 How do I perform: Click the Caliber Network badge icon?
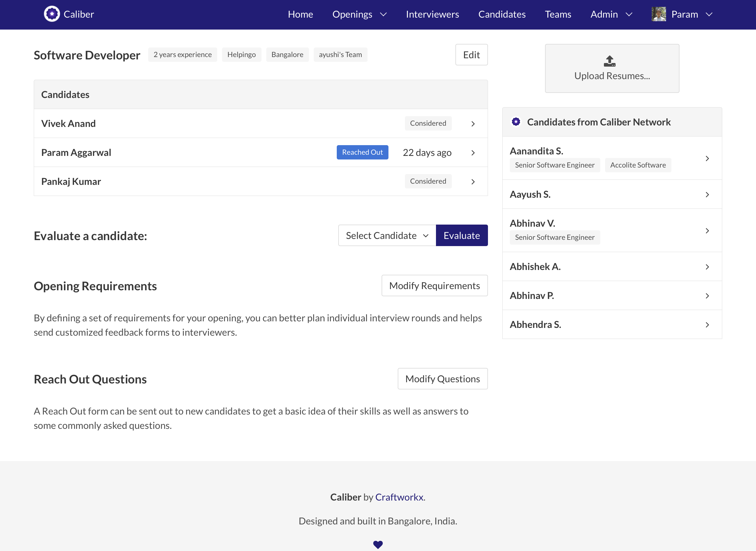point(516,122)
